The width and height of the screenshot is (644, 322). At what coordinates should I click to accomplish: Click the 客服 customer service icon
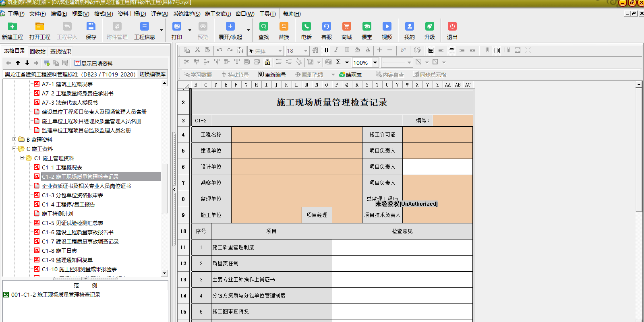pos(326,27)
